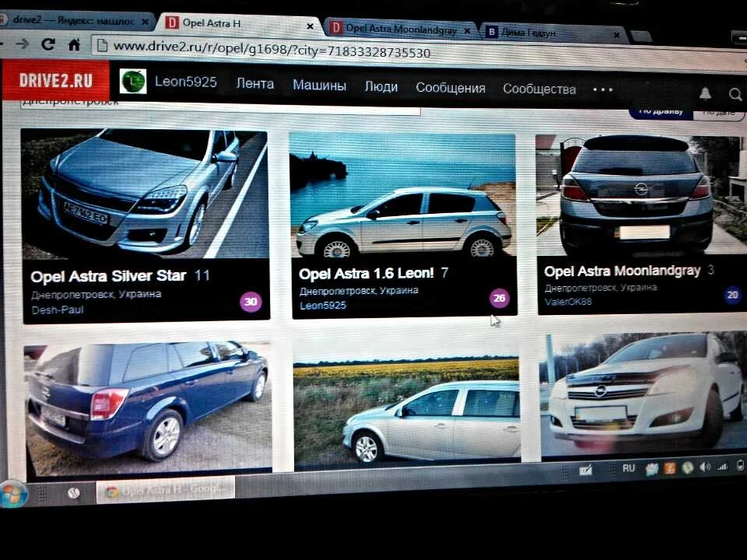This screenshot has height=560, width=747.
Task: Sort by По дате toggle
Action: pyautogui.click(x=718, y=113)
